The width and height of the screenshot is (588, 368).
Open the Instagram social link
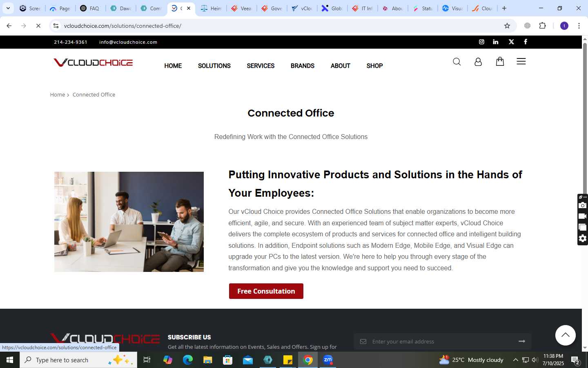(481, 42)
